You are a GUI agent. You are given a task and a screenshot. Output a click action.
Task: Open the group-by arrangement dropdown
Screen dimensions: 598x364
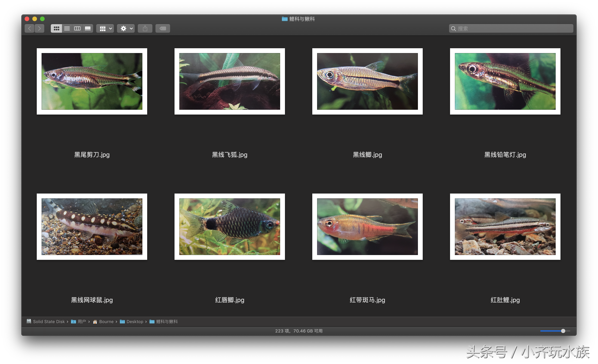point(105,29)
